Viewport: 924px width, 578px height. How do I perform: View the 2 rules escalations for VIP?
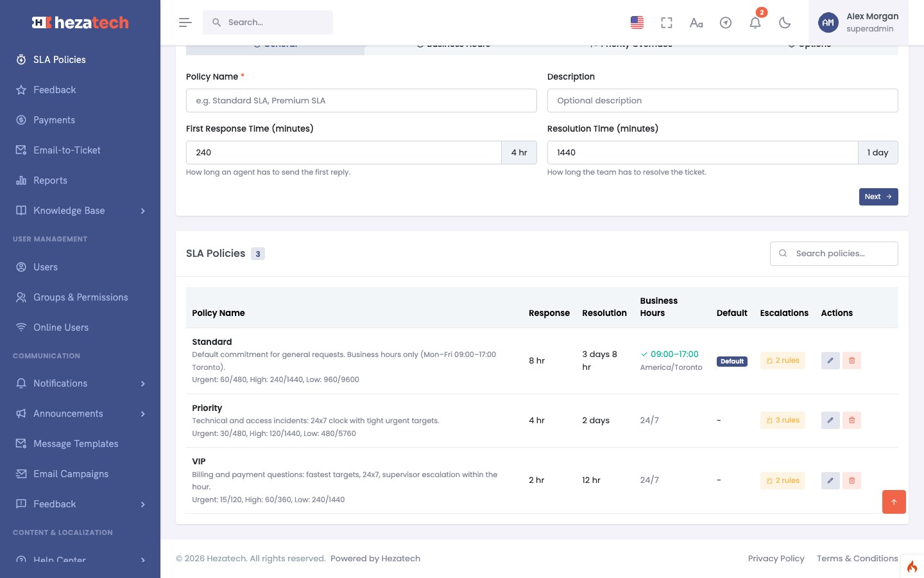point(783,480)
